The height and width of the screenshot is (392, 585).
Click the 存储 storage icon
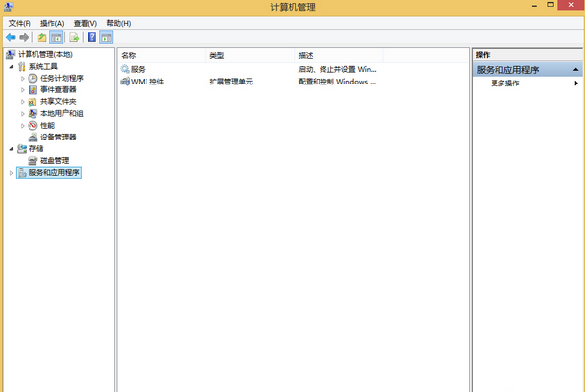coord(22,149)
